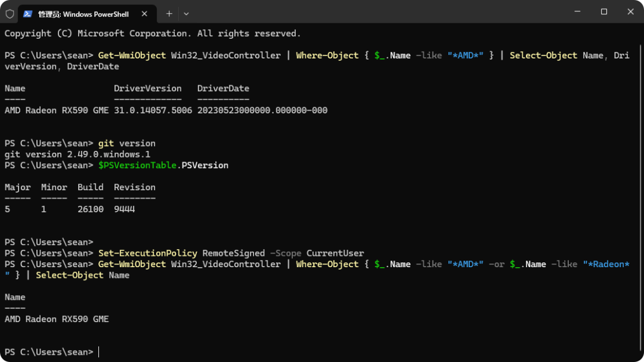The height and width of the screenshot is (362, 644).
Task: Maximize the terminal window
Action: [603, 11]
